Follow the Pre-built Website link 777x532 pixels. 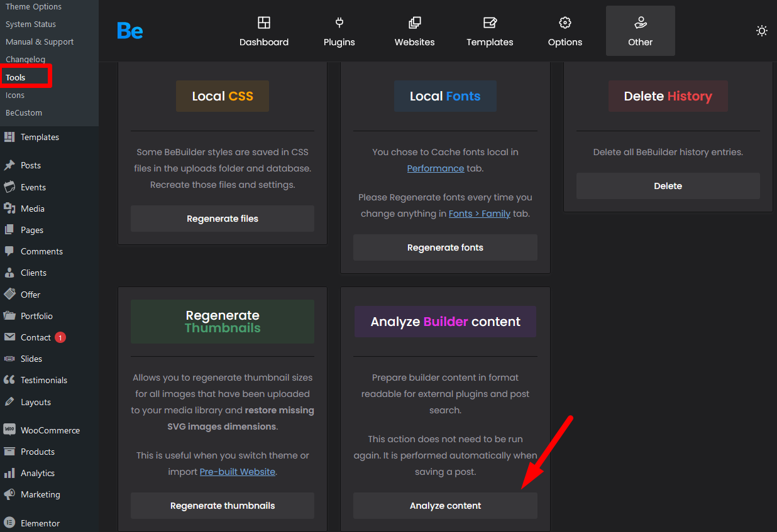coord(238,472)
